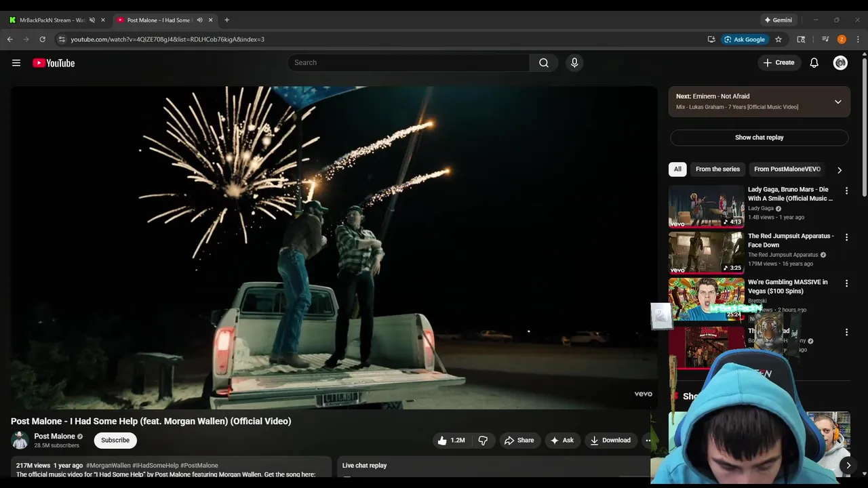868x488 pixels.
Task: Like the video with thumbs up
Action: click(451, 441)
